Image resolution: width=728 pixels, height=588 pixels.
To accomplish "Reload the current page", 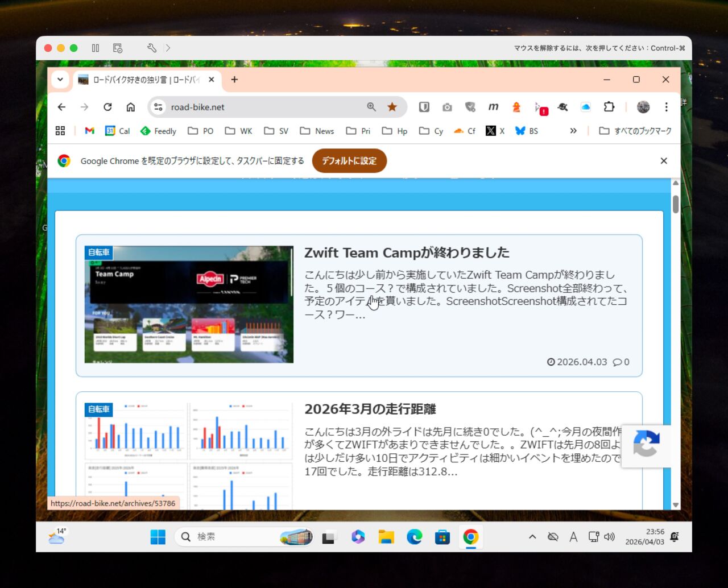I will coord(107,107).
